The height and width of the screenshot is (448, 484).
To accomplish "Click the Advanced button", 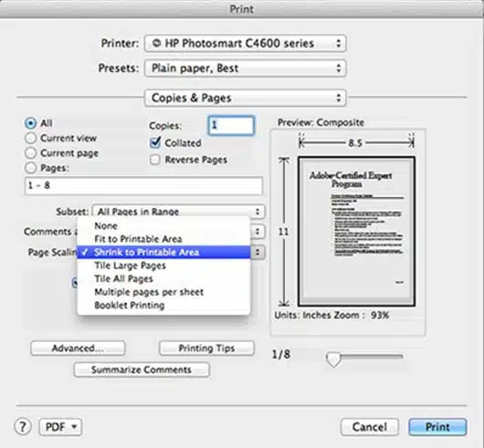I will tap(78, 349).
